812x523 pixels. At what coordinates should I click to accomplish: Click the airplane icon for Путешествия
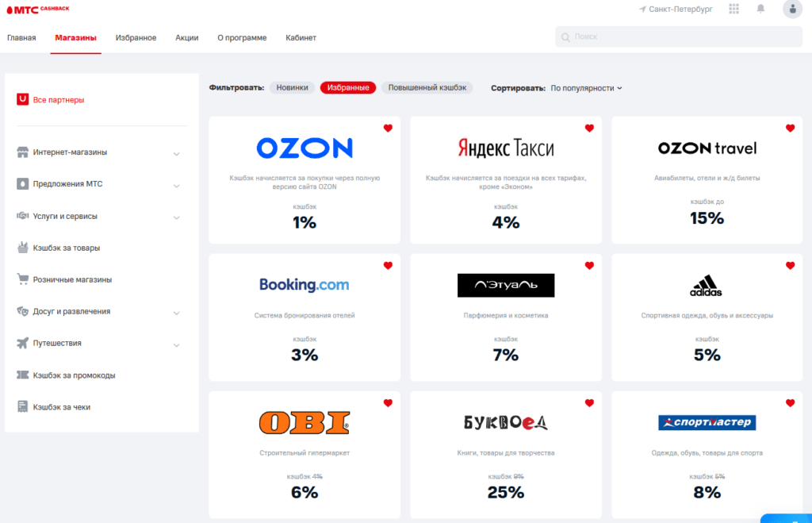pyautogui.click(x=23, y=343)
